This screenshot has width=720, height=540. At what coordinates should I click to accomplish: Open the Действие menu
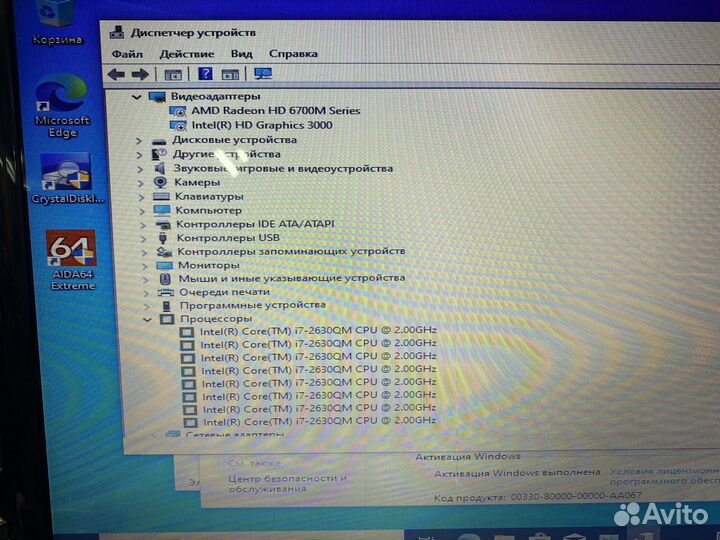(x=186, y=54)
